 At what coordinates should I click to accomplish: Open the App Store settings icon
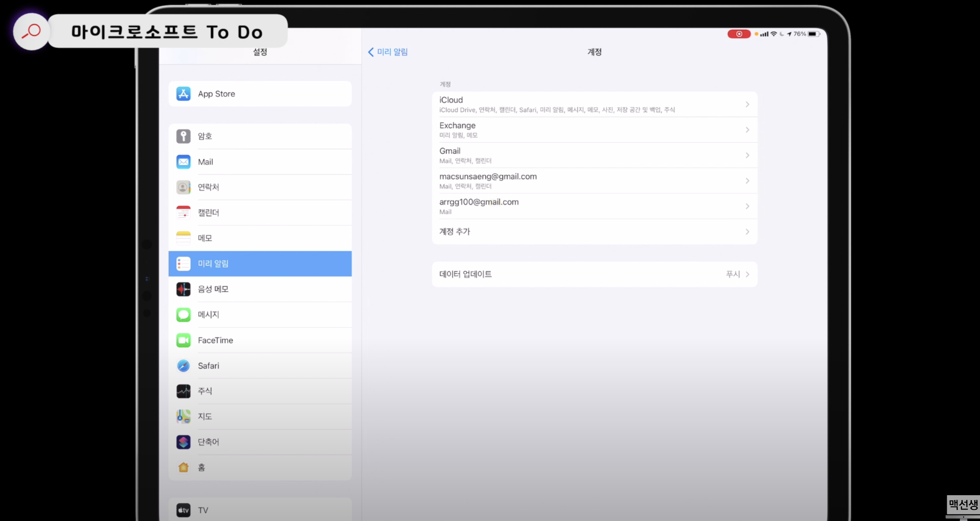[x=183, y=94]
